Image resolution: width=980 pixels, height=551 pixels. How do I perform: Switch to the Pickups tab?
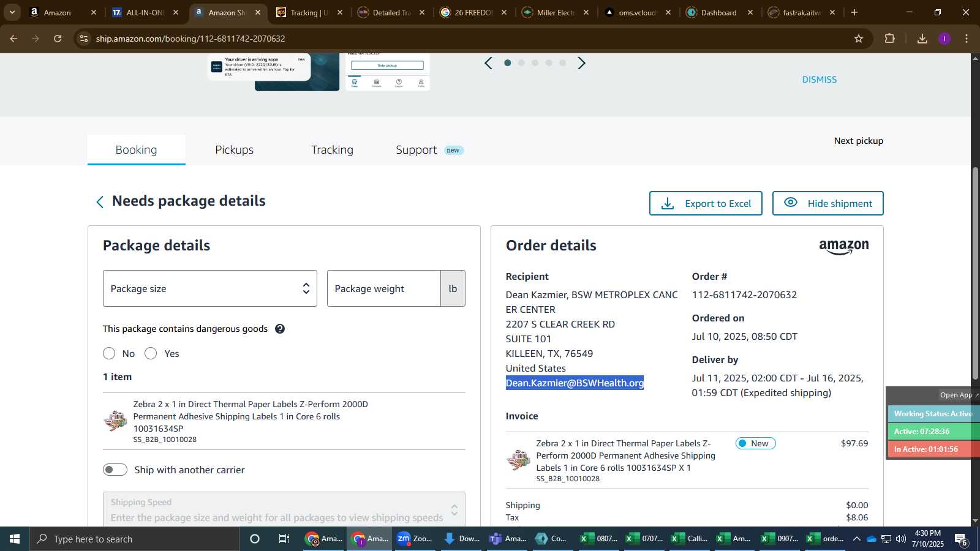click(x=234, y=150)
